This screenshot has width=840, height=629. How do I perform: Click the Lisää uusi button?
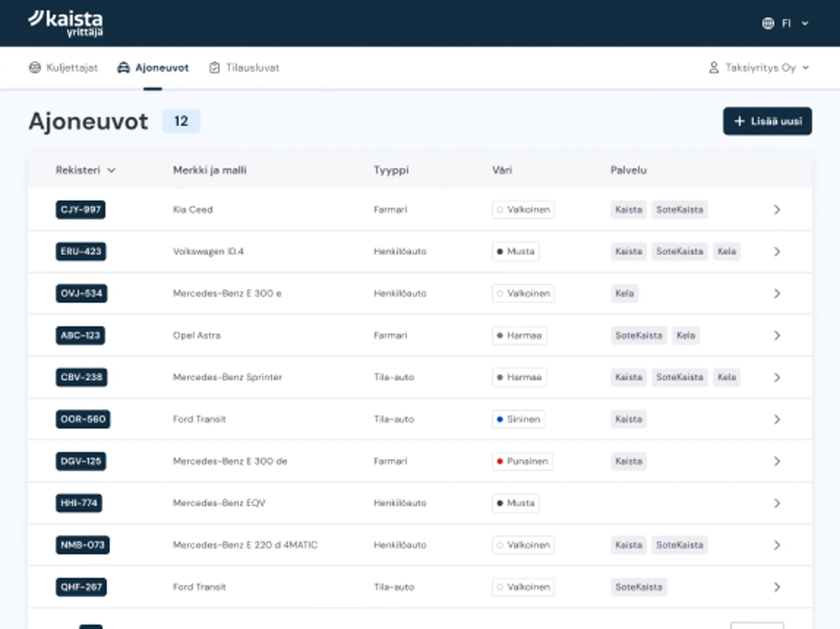coord(767,121)
